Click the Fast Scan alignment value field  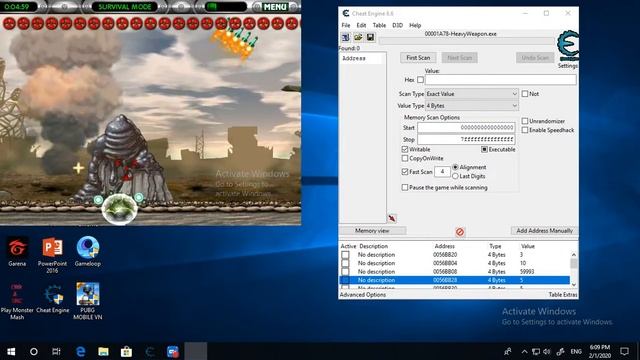coord(442,172)
